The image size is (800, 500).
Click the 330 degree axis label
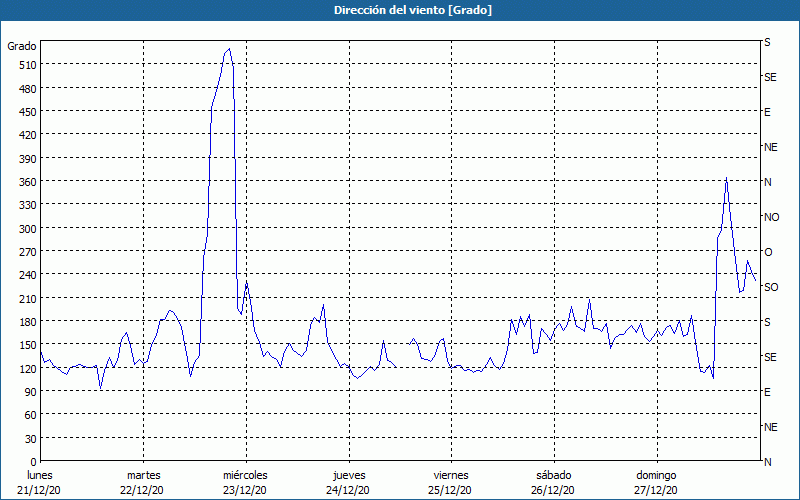28,205
